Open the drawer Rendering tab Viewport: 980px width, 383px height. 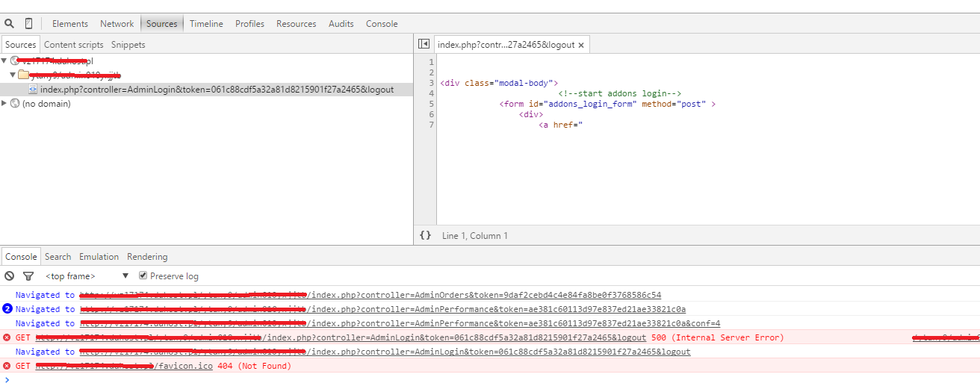click(147, 257)
